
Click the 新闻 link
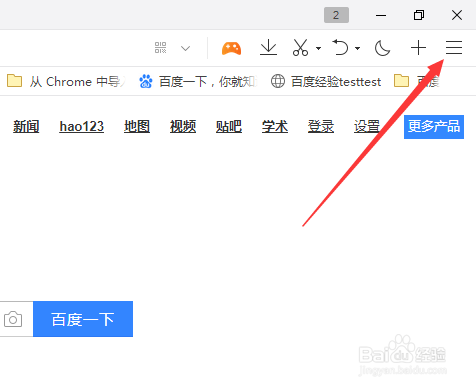point(26,127)
